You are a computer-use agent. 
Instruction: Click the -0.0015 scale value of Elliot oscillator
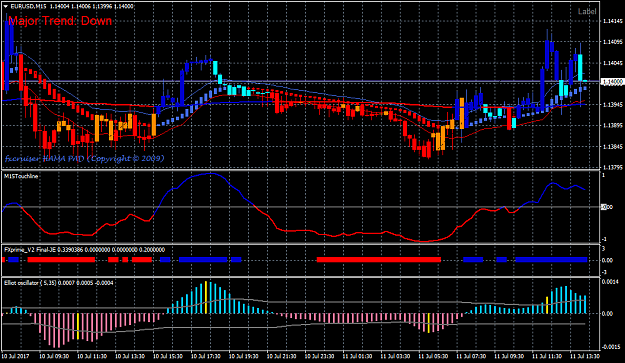pos(610,347)
